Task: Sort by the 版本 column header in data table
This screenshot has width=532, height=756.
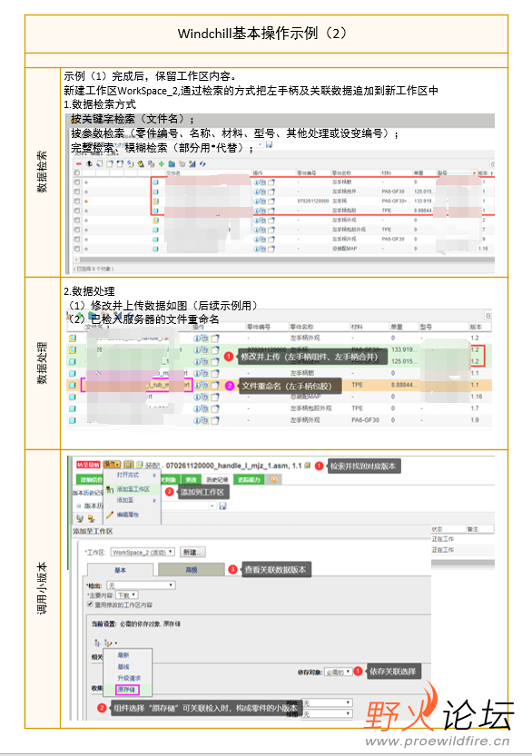Action: click(x=475, y=327)
